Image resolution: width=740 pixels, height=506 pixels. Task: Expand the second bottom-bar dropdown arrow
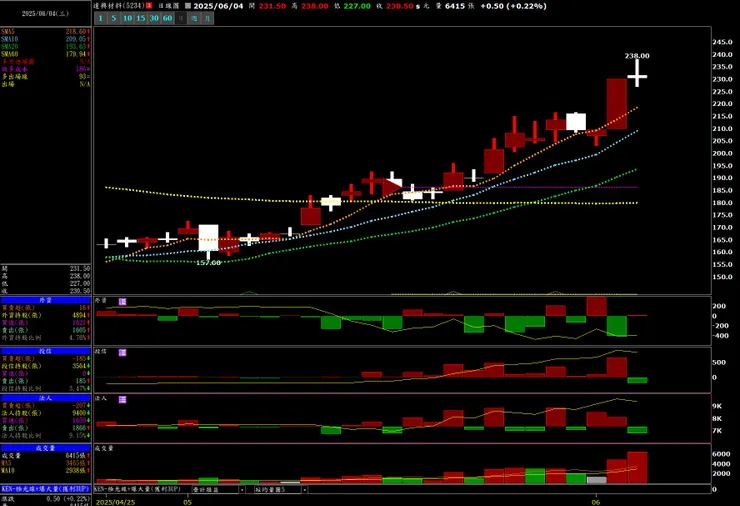[304, 489]
